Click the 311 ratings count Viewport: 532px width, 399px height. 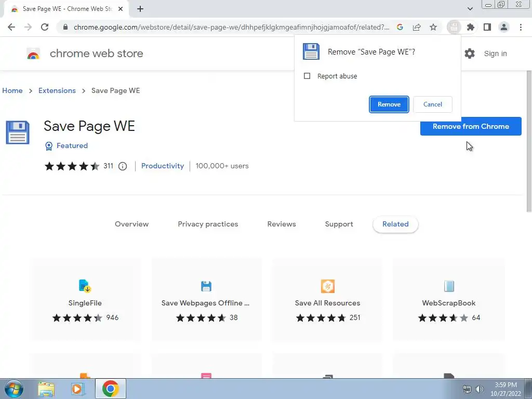[108, 166]
